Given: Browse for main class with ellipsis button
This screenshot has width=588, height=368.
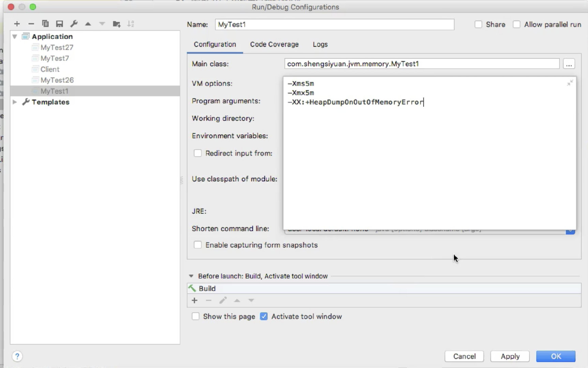Looking at the screenshot, I should pyautogui.click(x=569, y=64).
